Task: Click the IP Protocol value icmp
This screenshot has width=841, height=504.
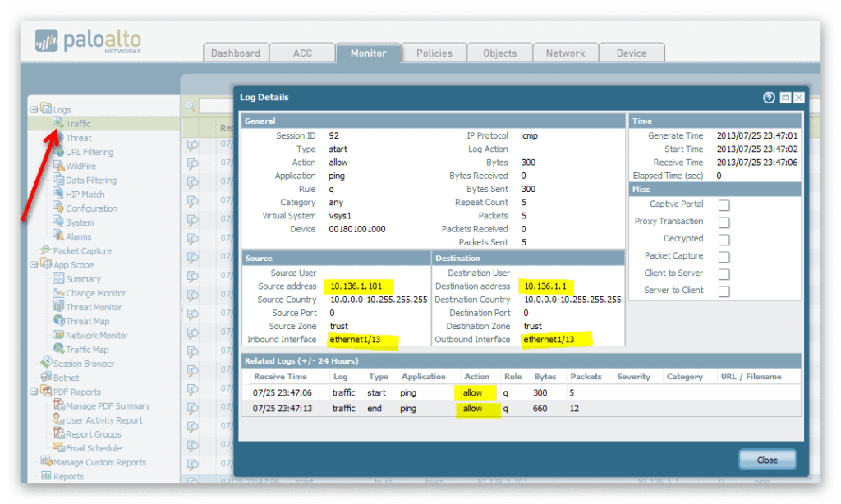Action: coord(529,135)
